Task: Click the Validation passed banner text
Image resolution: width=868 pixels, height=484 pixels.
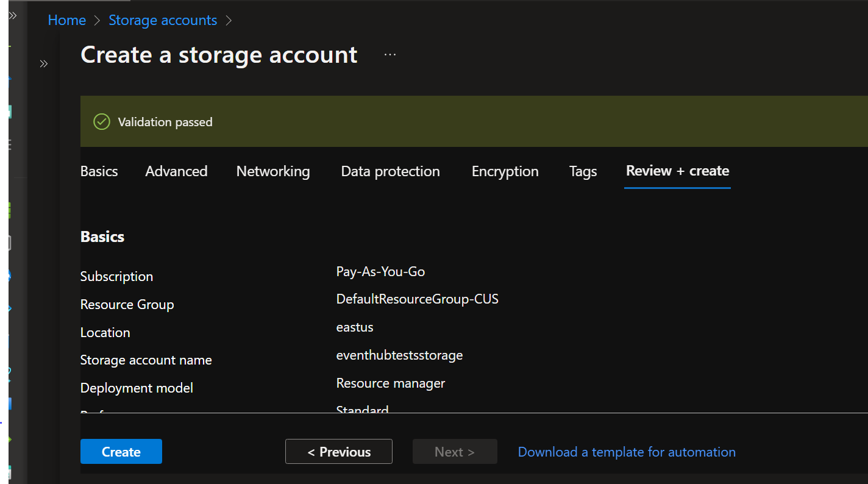Action: click(165, 122)
